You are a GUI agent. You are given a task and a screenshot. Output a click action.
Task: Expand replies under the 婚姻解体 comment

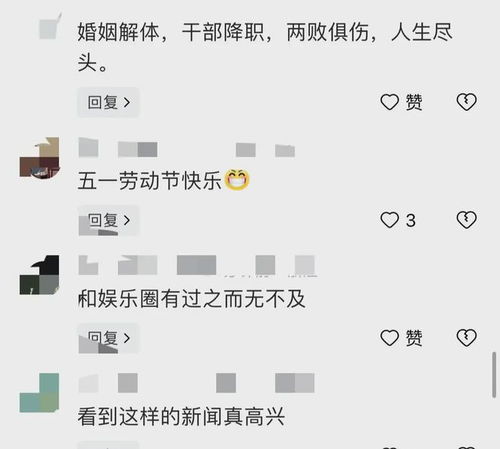tap(108, 102)
